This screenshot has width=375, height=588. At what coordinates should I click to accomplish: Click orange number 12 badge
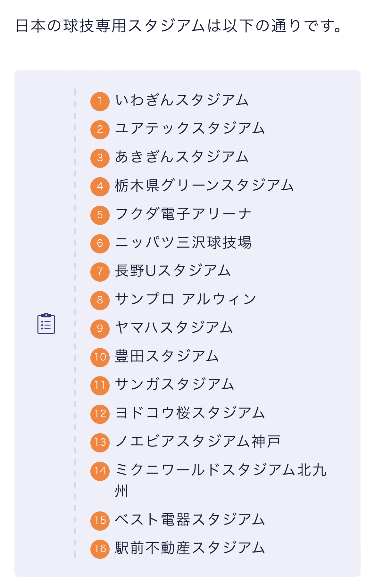(100, 414)
